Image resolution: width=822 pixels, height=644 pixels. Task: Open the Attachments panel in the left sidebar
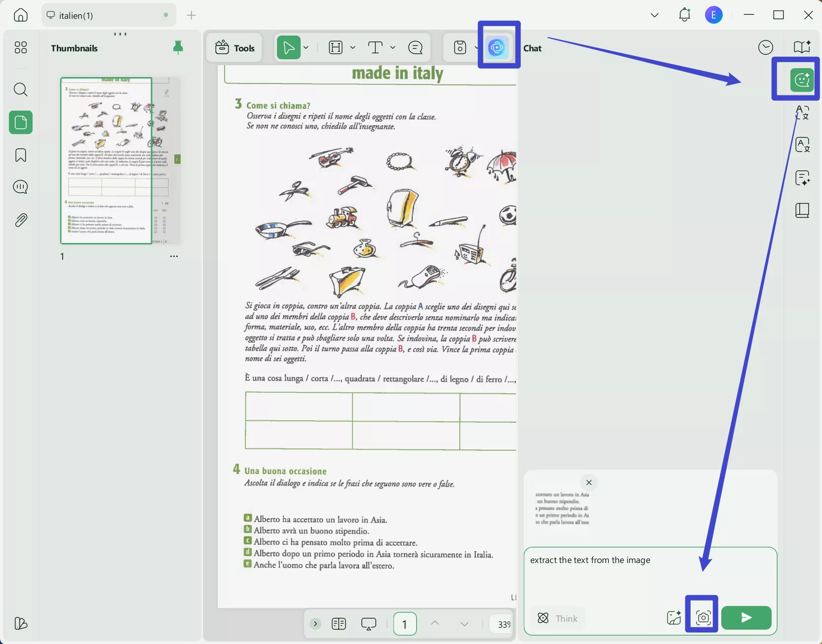[20, 220]
